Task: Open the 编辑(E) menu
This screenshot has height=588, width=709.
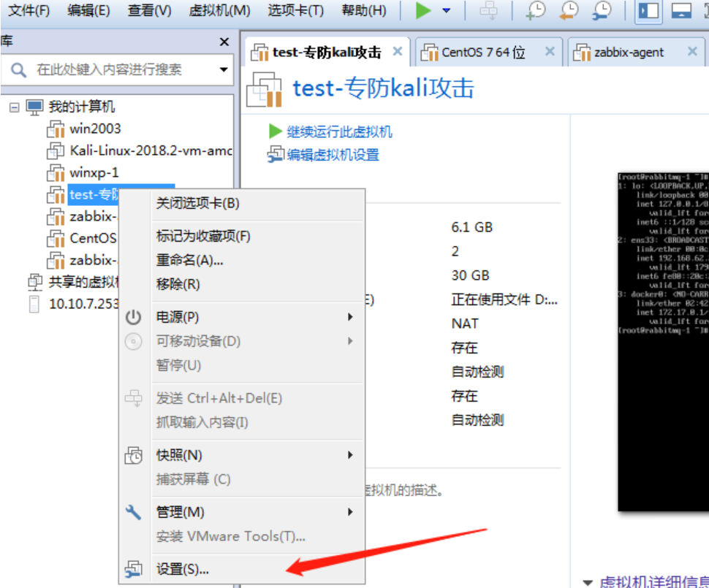Action: point(88,10)
